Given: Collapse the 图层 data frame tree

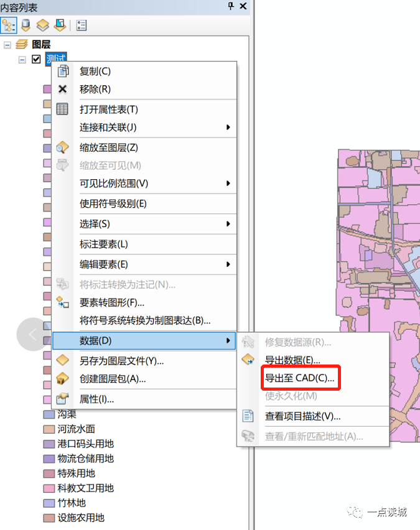Looking at the screenshot, I should 7,45.
